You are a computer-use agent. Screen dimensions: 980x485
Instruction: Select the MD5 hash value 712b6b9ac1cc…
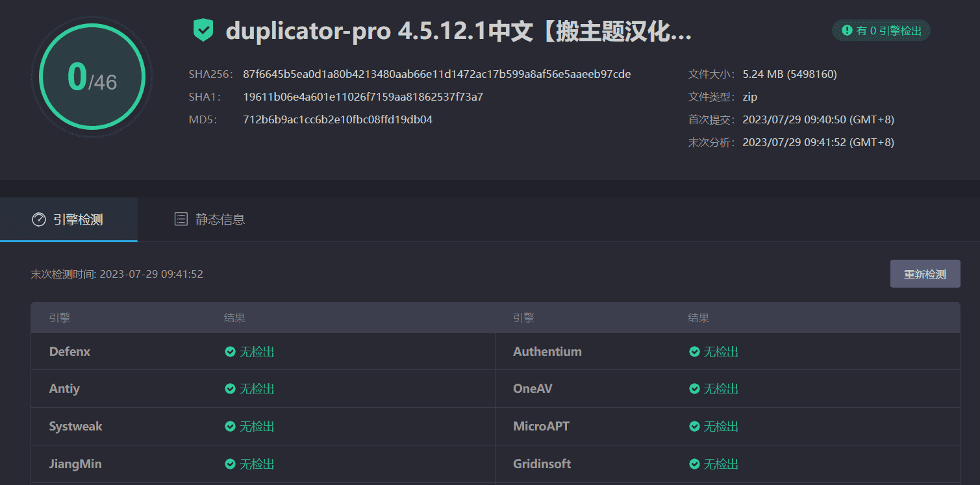[x=338, y=119]
